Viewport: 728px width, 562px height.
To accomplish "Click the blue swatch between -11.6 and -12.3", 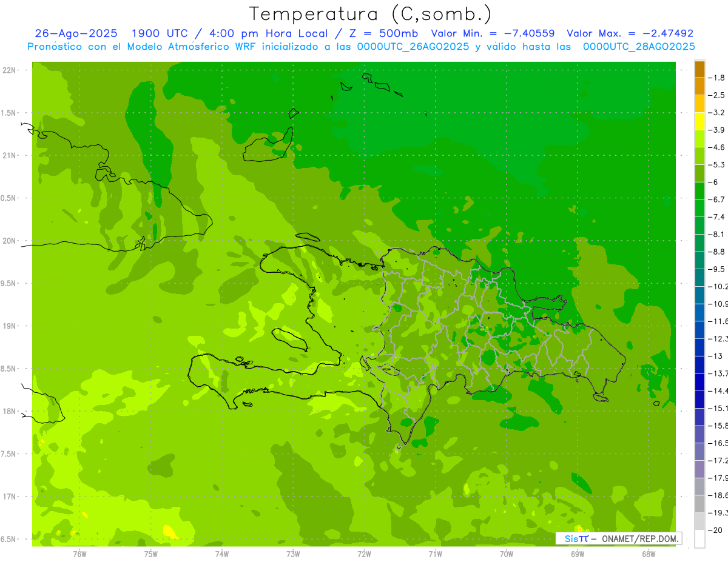I will pos(699,330).
